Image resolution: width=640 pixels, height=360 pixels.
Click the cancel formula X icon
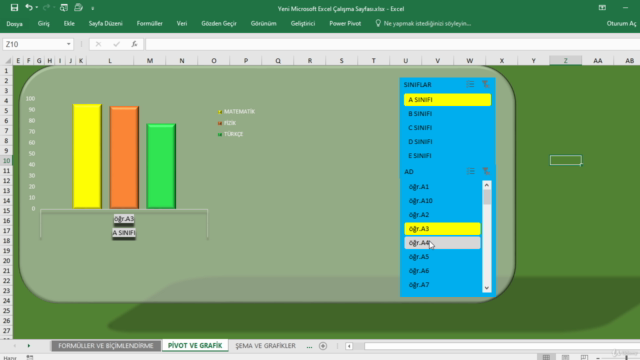coord(98,44)
